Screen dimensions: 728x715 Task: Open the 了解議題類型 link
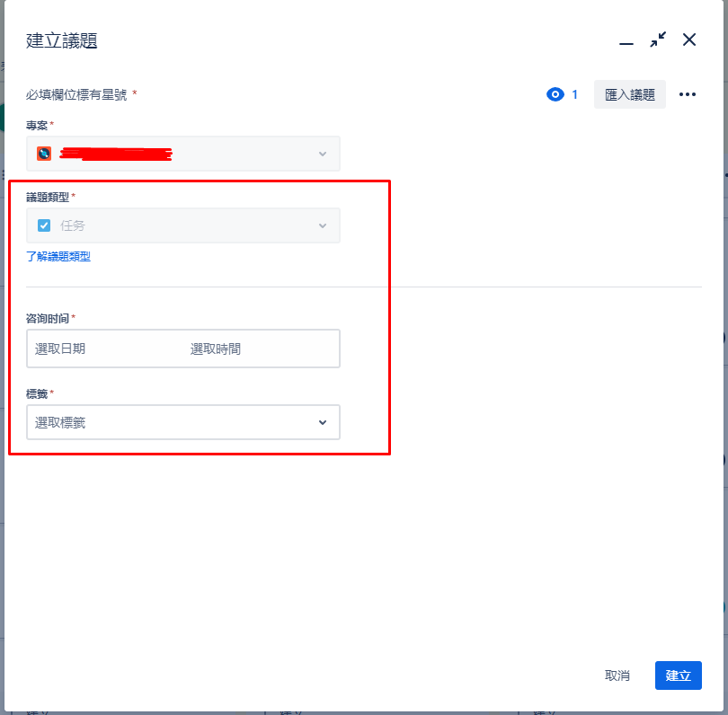click(x=58, y=257)
